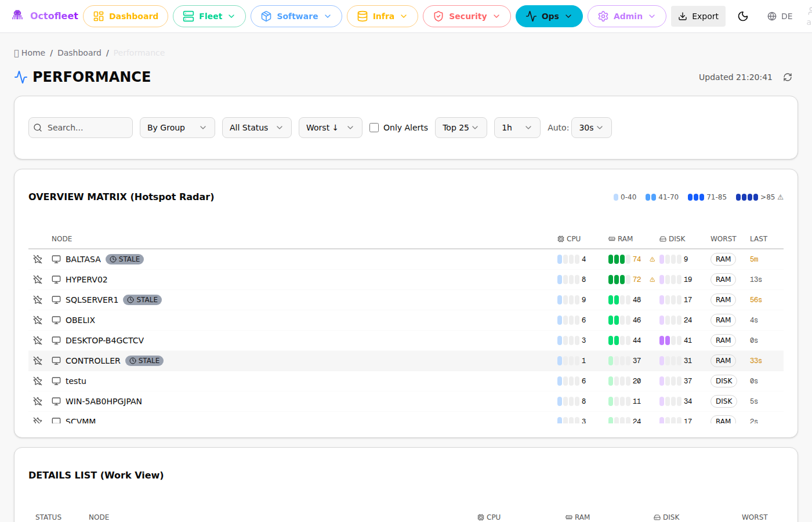Image resolution: width=812 pixels, height=522 pixels.
Task: Click the warning triangle beside BALTASA's RAM
Action: (x=652, y=259)
